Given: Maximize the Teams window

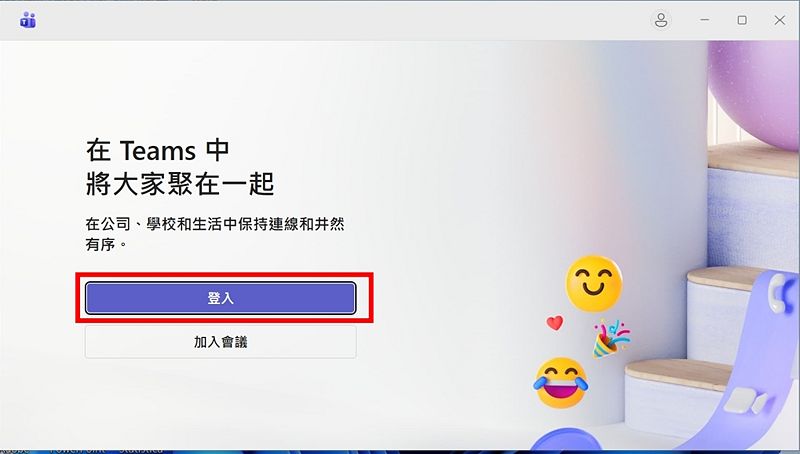Looking at the screenshot, I should pyautogui.click(x=742, y=20).
